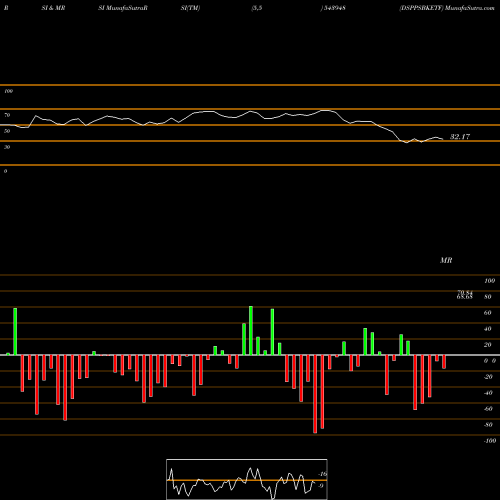The image size is (500, 500).
Task: Select the RSI axis label 70
Action: click(7, 115)
